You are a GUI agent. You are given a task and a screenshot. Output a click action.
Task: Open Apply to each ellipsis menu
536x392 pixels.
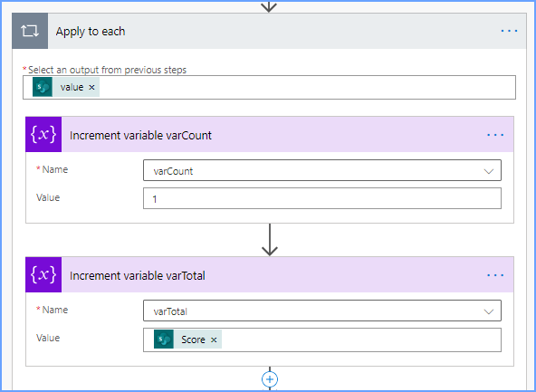pyautogui.click(x=509, y=31)
